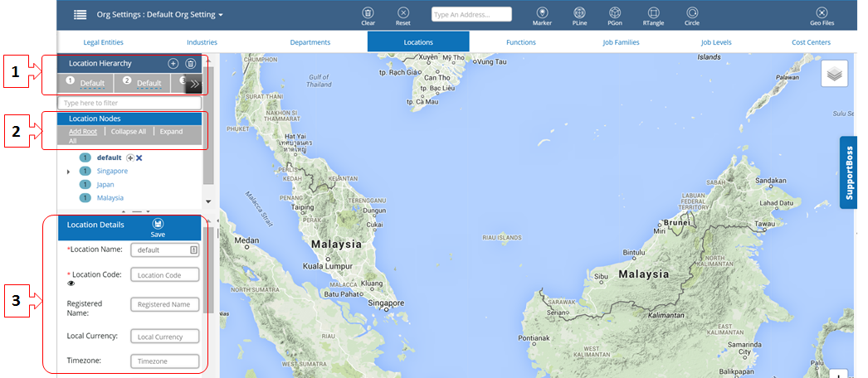Viewport: 868px width, 378px height.
Task: Select the default location node
Action: pyautogui.click(x=109, y=157)
